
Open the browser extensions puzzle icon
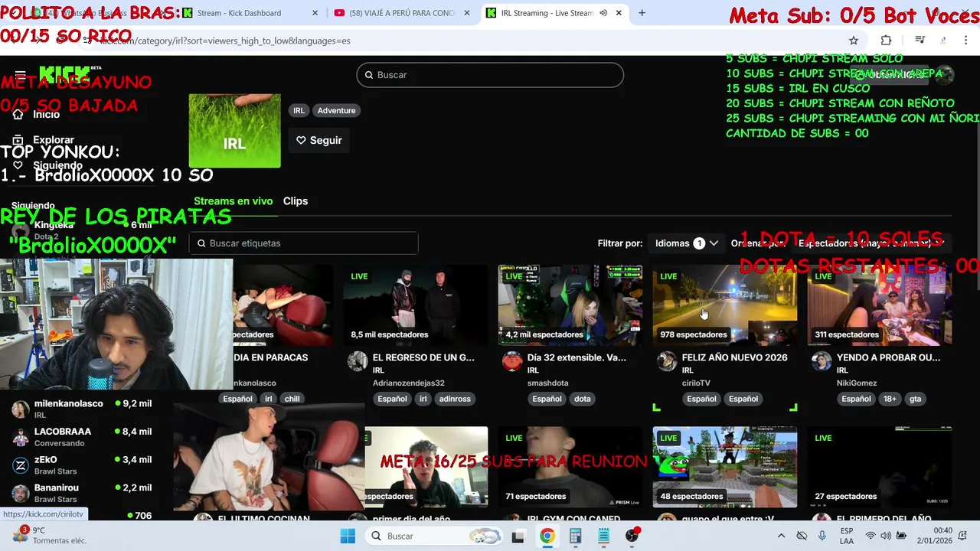886,41
